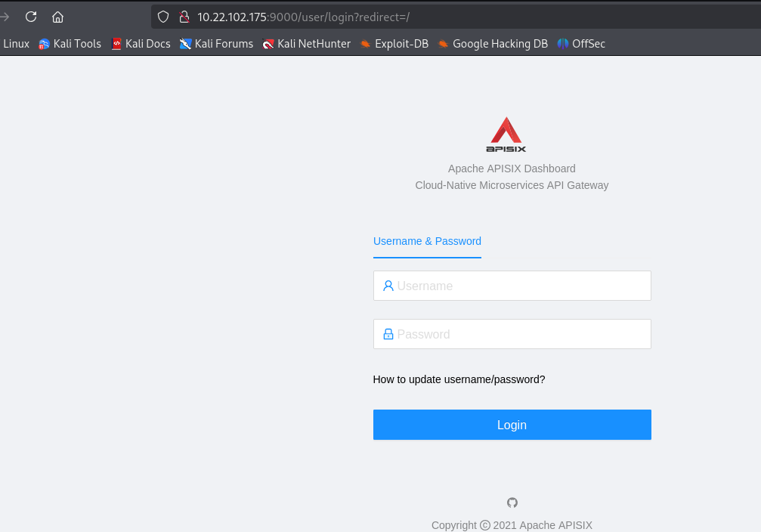Focus the Username input field

[x=512, y=286]
